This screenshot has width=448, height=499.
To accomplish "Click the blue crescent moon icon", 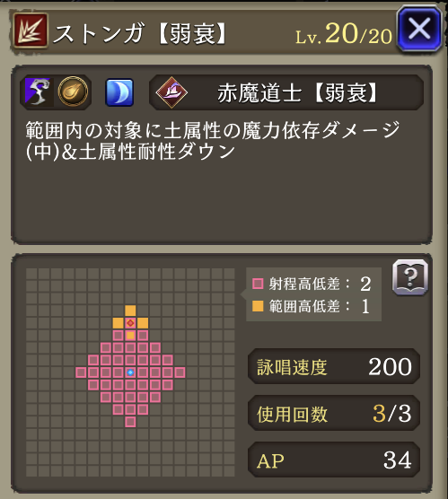I will click(119, 92).
